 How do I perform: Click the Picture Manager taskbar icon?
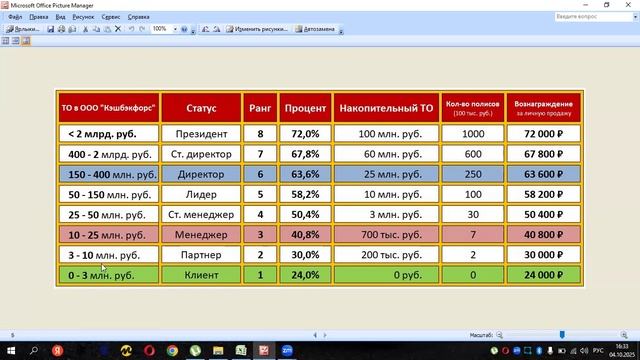coord(264,351)
